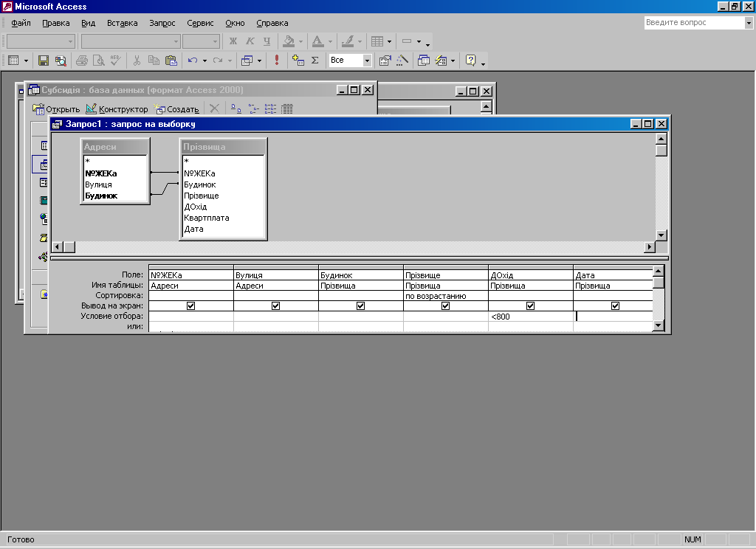Uncheck the display checkbox for the Вулиця column

coord(276,305)
